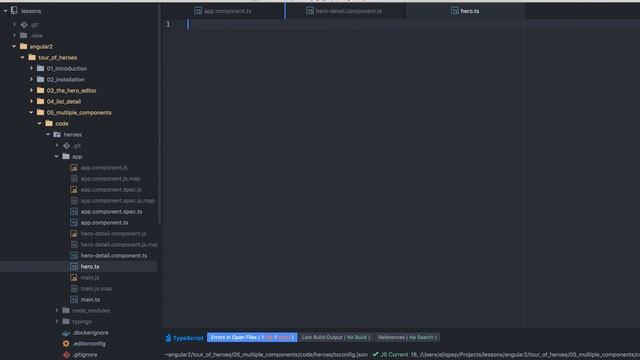Collapse the code folder chevron
The height and width of the screenshot is (360, 640).
pos(40,123)
